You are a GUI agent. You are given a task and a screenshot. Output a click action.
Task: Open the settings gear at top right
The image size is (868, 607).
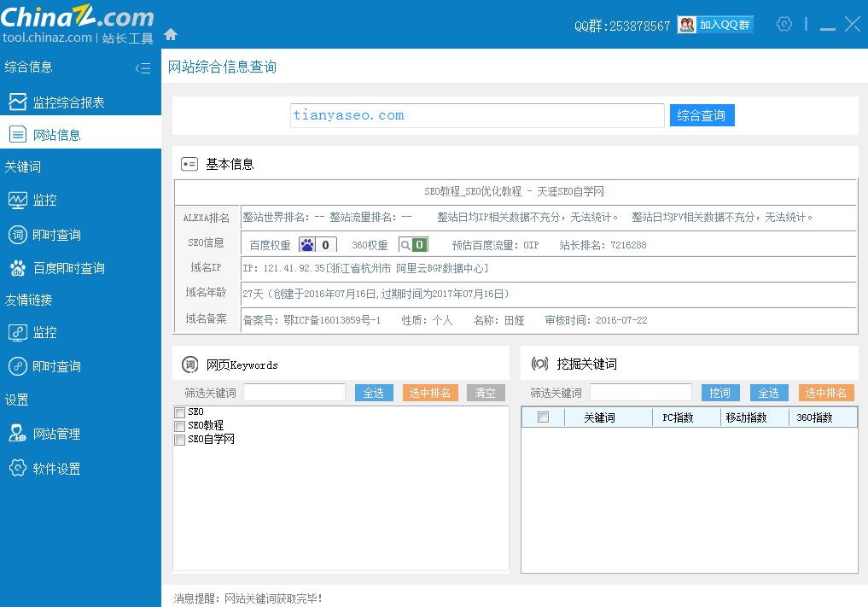click(x=784, y=25)
